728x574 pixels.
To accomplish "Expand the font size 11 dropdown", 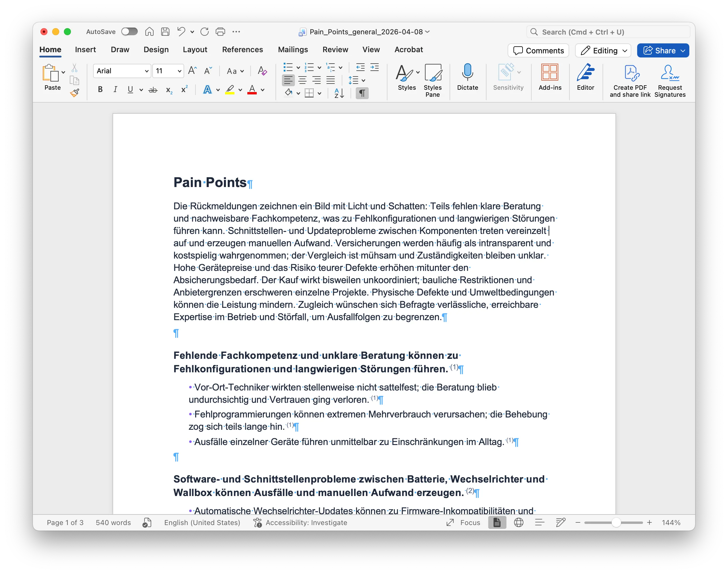I will click(179, 71).
